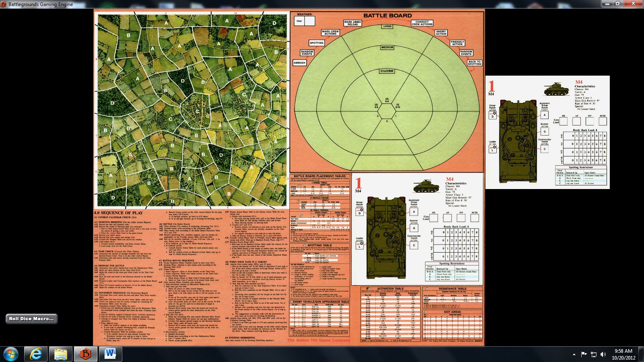644x362 pixels.
Task: Open the volume tray icon
Action: [603, 354]
